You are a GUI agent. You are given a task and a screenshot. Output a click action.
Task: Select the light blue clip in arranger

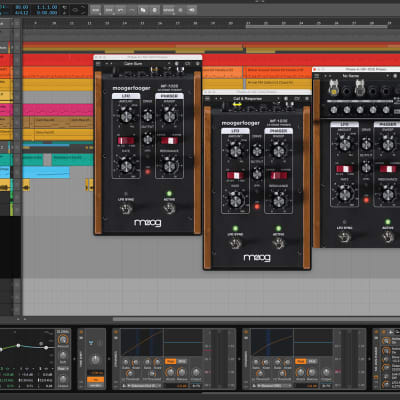tap(46, 173)
